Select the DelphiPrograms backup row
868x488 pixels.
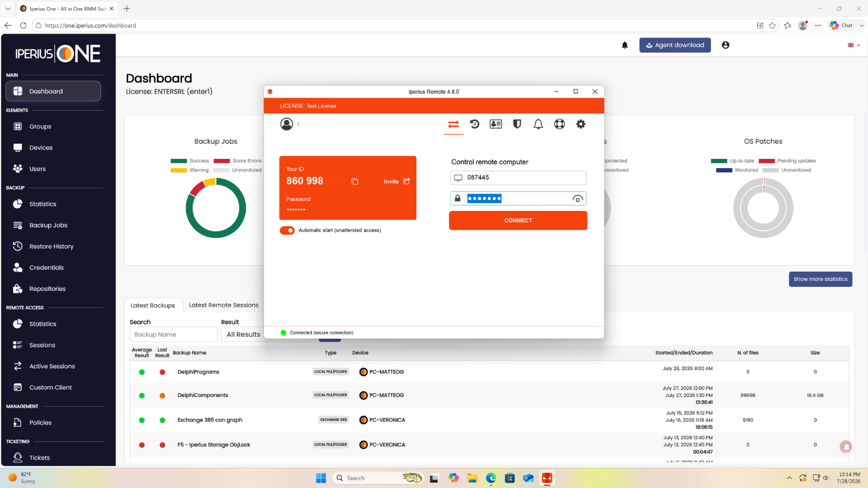click(x=489, y=372)
